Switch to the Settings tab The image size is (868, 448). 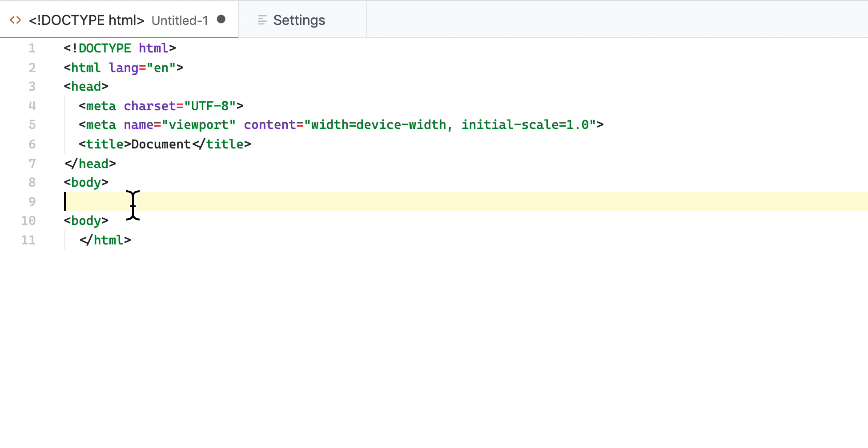click(299, 20)
